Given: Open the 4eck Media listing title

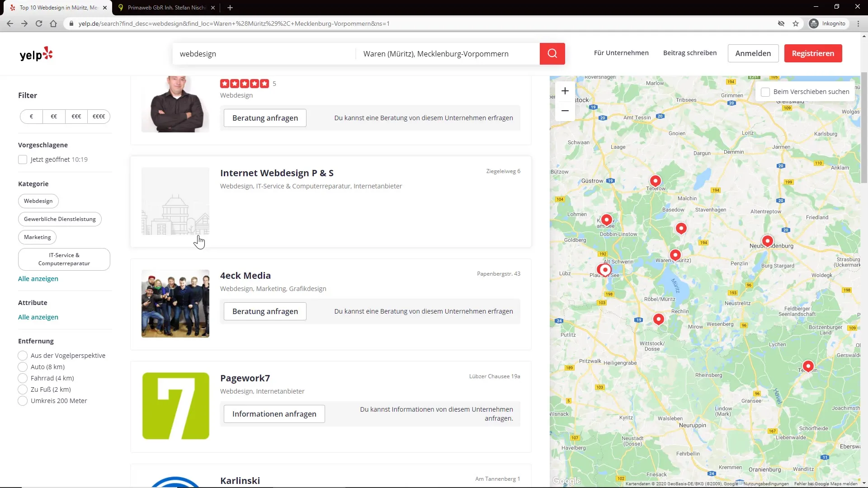Looking at the screenshot, I should (245, 276).
